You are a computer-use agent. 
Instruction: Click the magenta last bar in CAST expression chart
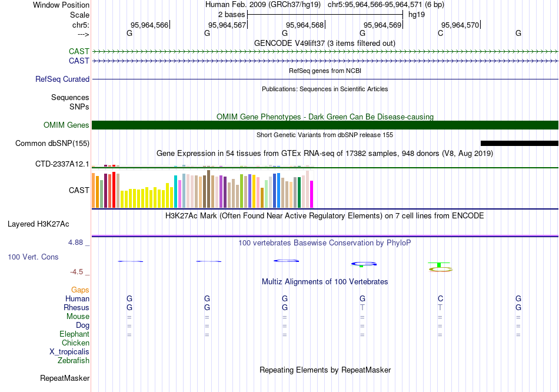[x=311, y=194]
